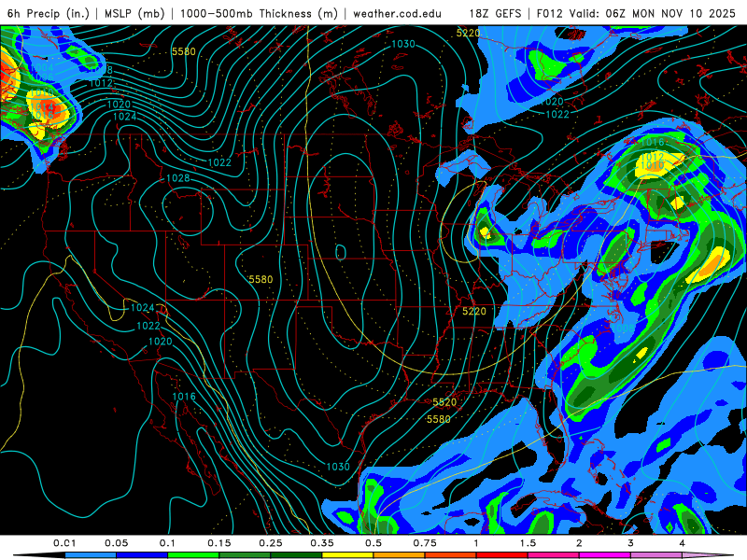Screen dimensions: 747x560
Task: Click the '5220' thickness label beside the header
Action: point(468,33)
